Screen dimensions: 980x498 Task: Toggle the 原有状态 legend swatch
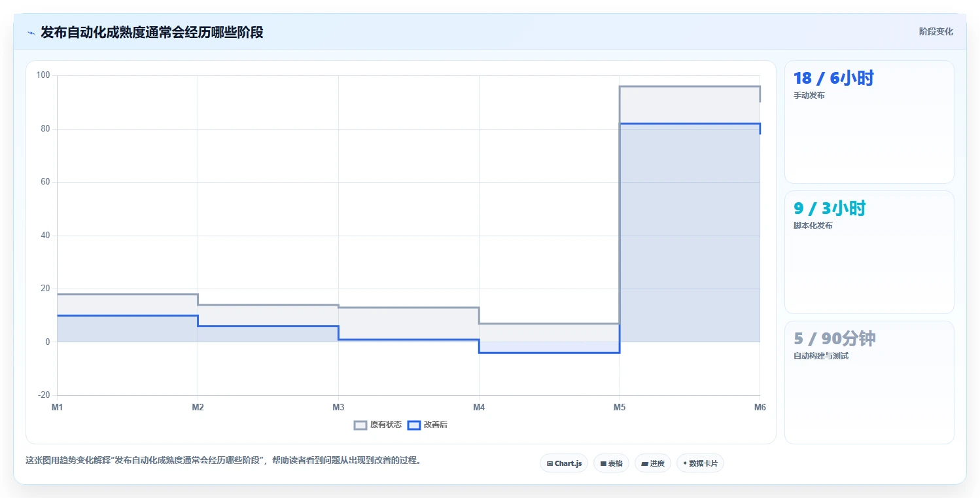pos(360,425)
